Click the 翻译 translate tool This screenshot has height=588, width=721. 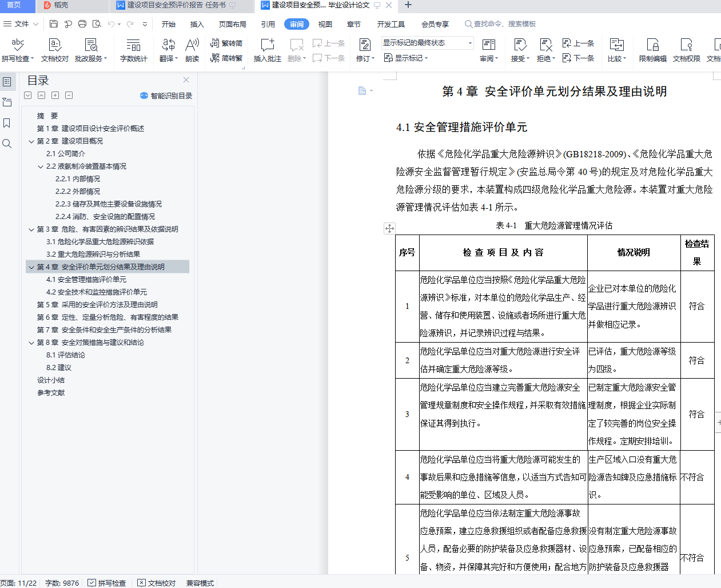click(169, 50)
